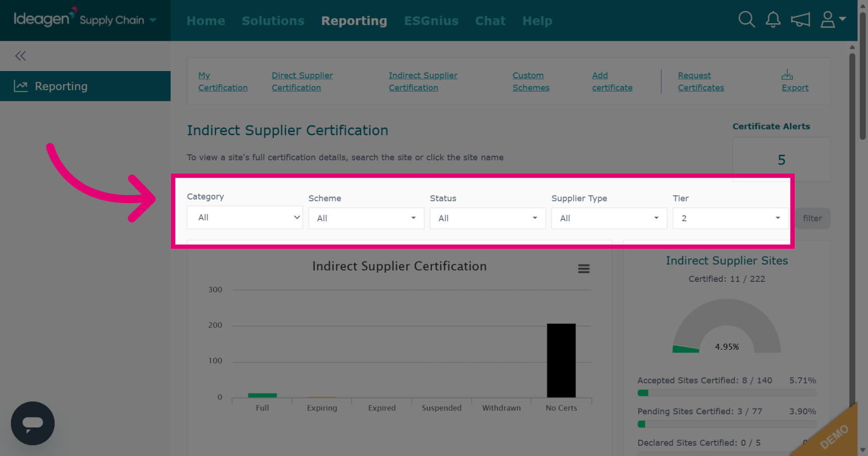
Task: Open the announcements megaphone icon
Action: (800, 19)
